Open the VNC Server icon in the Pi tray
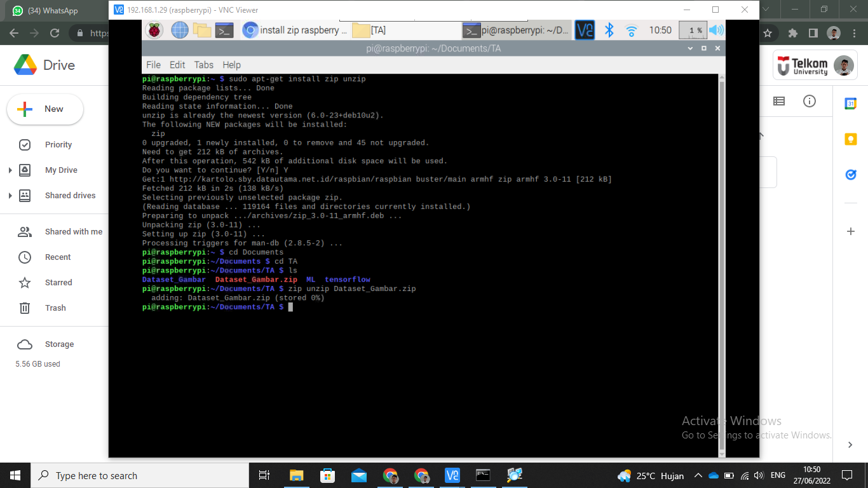 point(584,30)
